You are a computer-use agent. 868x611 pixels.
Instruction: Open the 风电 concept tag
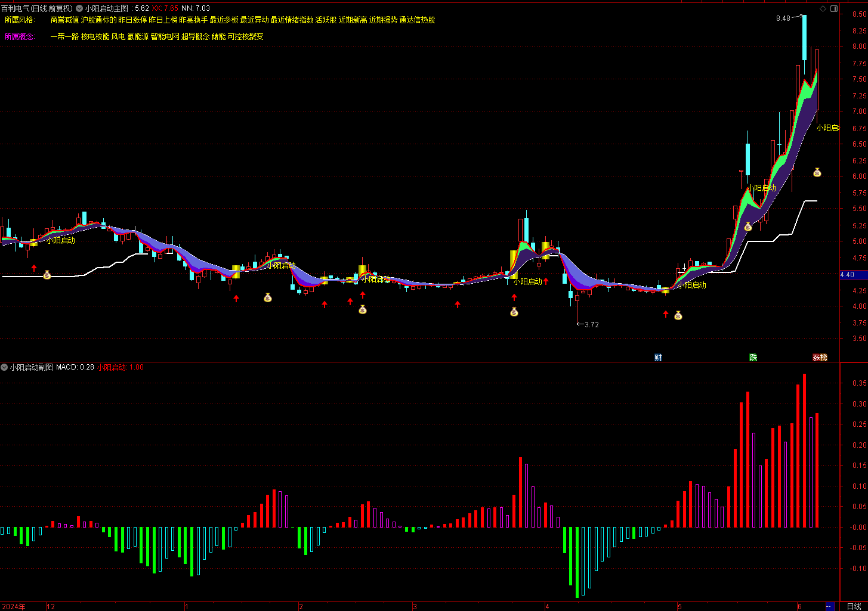click(118, 36)
